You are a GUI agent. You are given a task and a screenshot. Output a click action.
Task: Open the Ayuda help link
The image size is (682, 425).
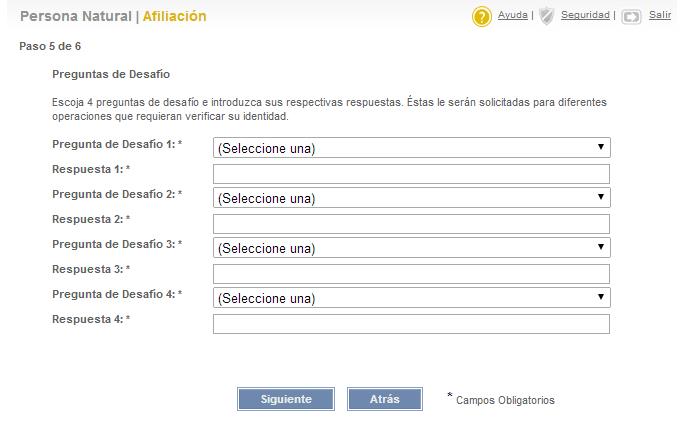(512, 15)
